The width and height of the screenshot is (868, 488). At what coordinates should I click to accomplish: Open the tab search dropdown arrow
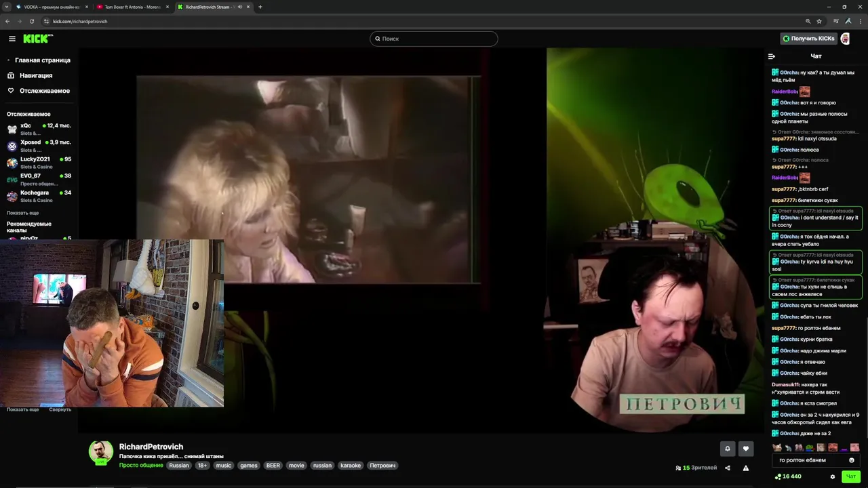6,7
